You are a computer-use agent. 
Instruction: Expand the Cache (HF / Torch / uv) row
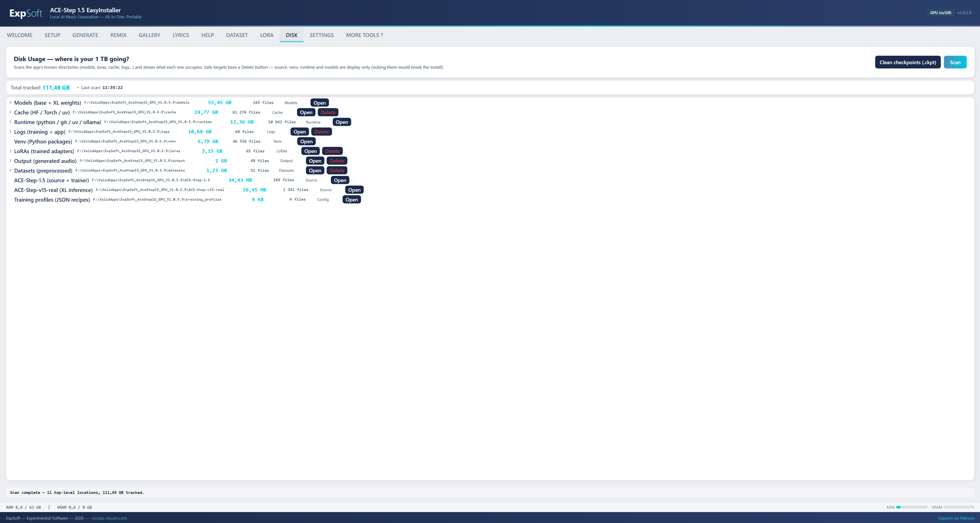(x=11, y=112)
